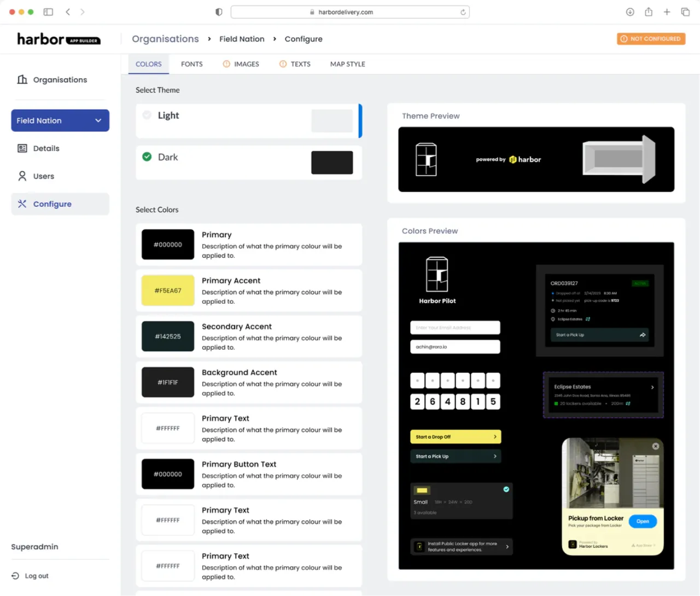Viewport: 700px width, 596px height.
Task: Open the Primary color swatch #000000
Action: point(168,245)
